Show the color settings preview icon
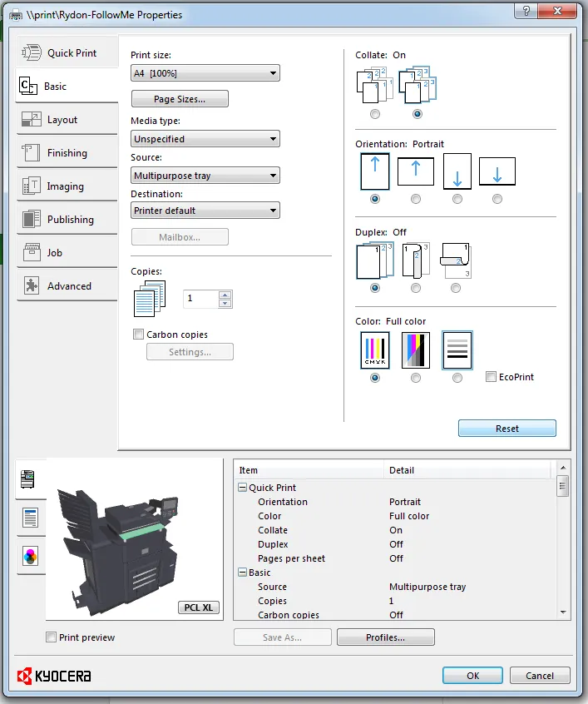This screenshot has width=588, height=704. [31, 557]
